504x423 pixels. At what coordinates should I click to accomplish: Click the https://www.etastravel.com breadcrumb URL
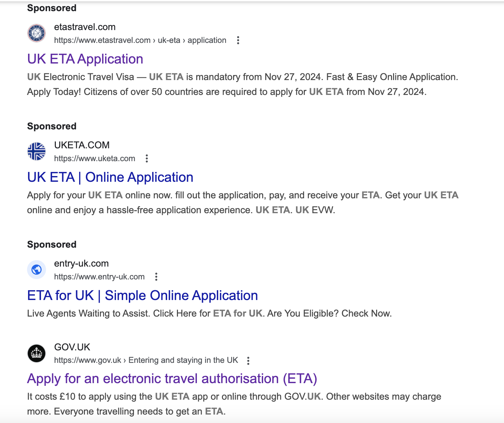(140, 40)
